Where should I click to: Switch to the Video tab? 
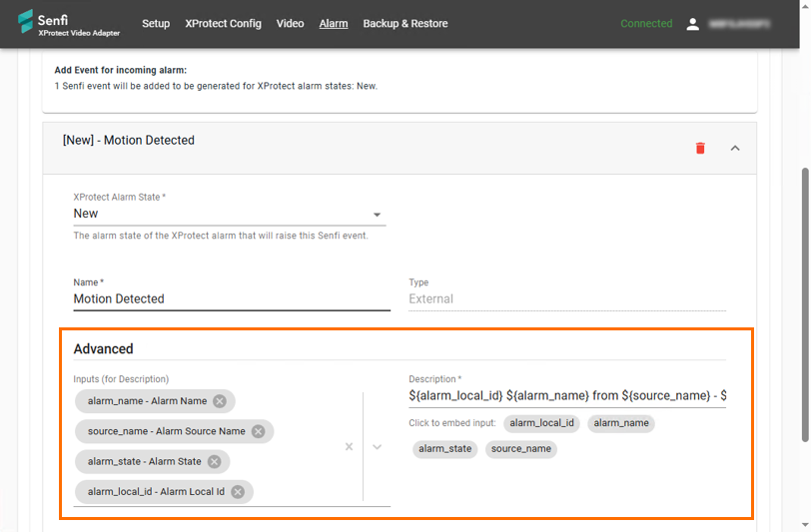coord(290,24)
